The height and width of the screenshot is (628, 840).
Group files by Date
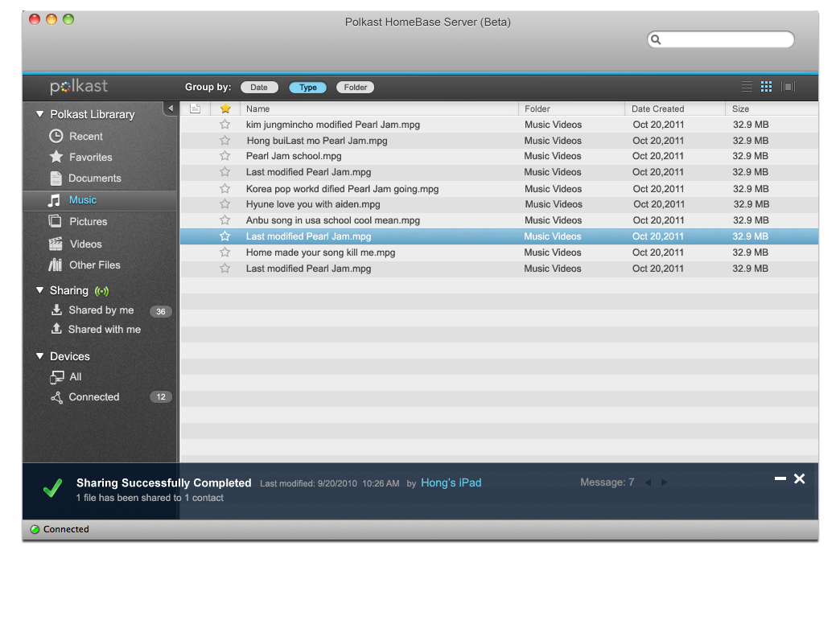tap(259, 88)
